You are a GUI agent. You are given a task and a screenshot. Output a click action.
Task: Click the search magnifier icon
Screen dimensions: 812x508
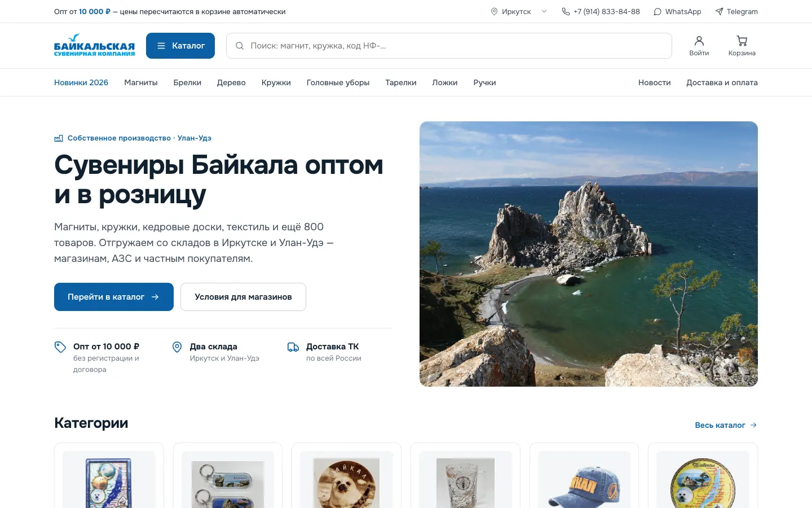pos(240,46)
